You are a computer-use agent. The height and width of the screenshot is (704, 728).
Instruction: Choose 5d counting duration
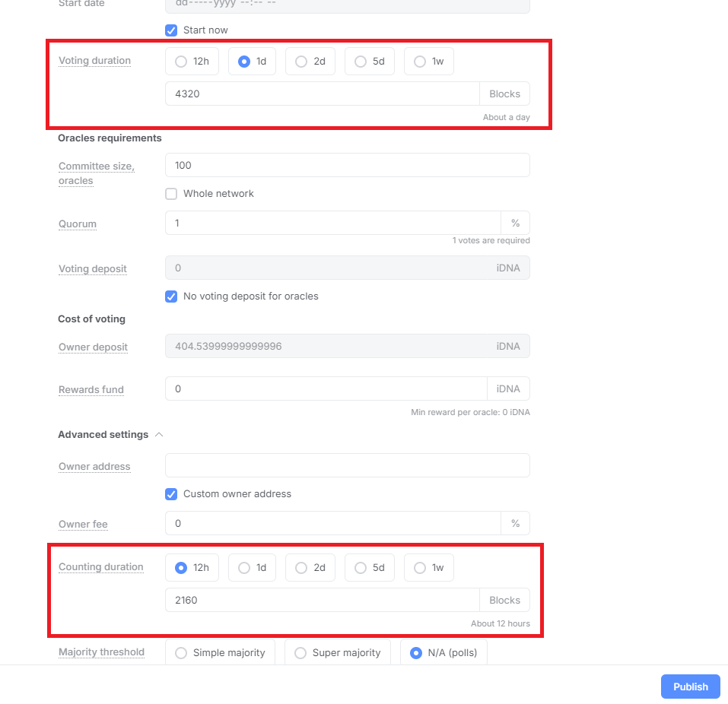point(360,567)
